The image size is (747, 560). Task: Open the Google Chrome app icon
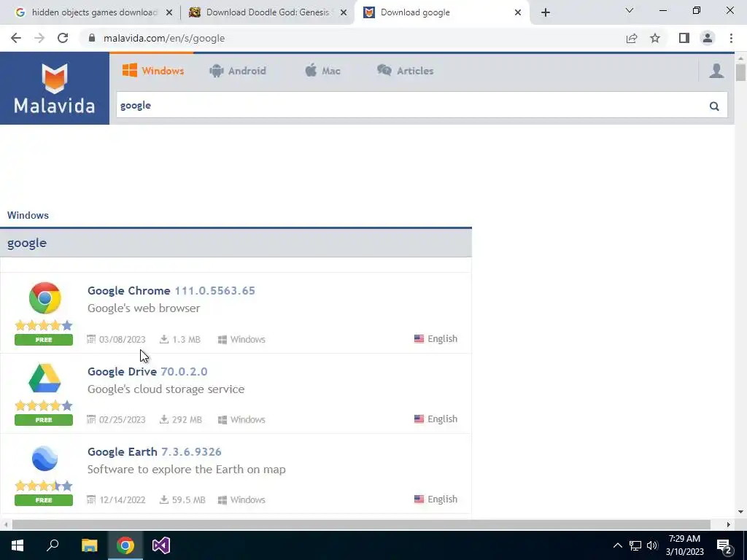point(44,298)
